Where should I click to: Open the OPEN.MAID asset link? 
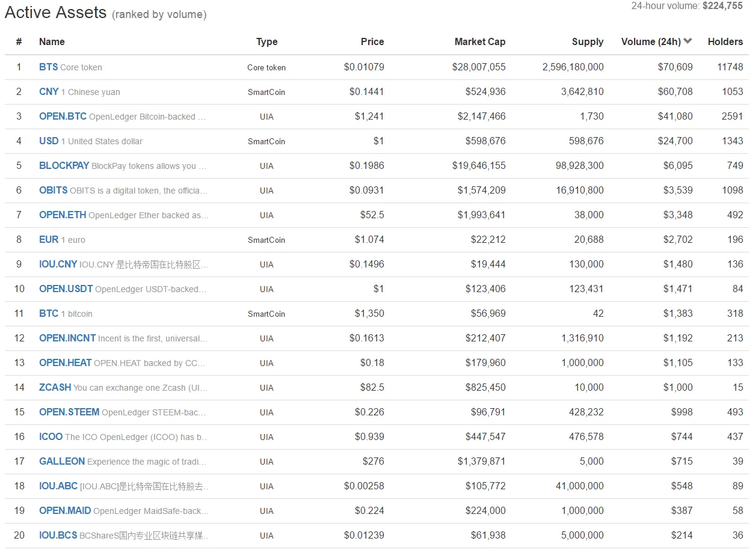tap(65, 511)
